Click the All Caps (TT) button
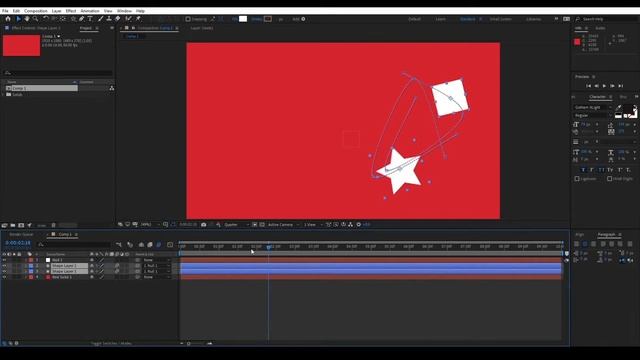 601,170
